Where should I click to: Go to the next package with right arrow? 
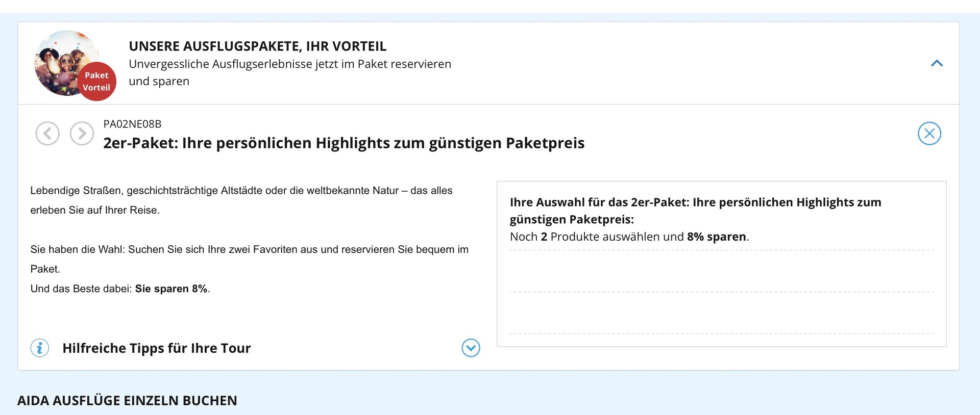pyautogui.click(x=82, y=134)
